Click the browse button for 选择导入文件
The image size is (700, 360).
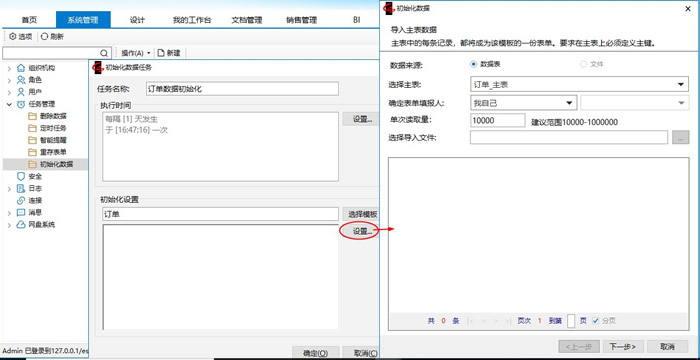coord(680,138)
